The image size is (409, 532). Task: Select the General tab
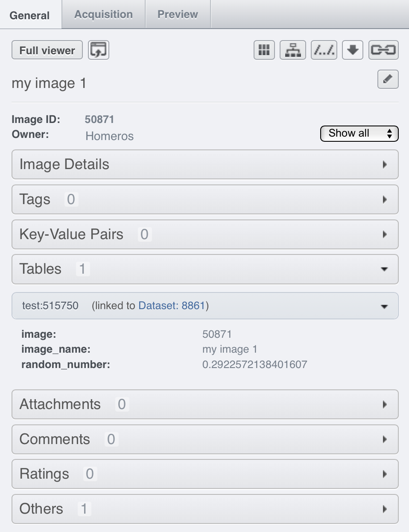point(29,15)
